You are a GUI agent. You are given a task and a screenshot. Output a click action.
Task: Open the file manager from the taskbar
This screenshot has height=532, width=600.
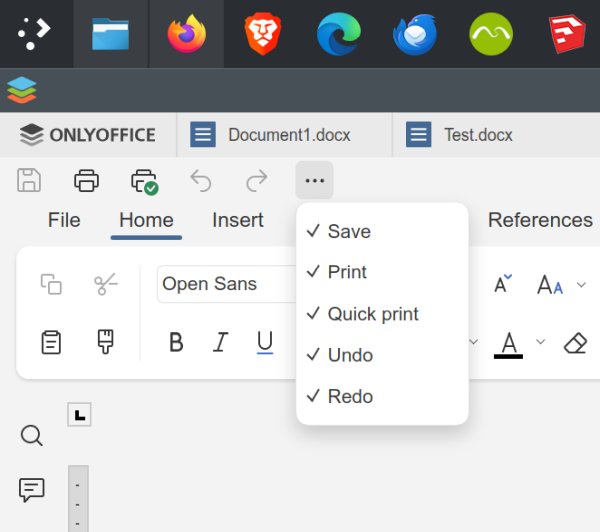click(x=110, y=34)
